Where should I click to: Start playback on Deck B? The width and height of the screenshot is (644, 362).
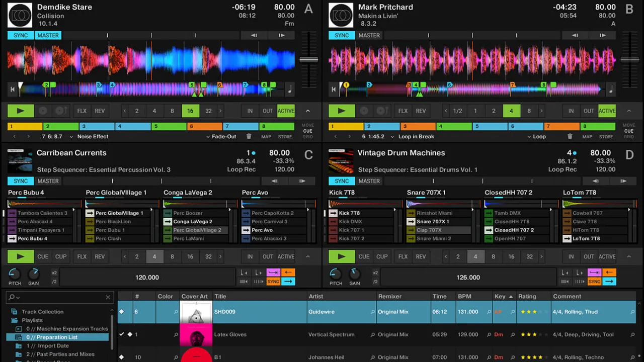pos(342,111)
